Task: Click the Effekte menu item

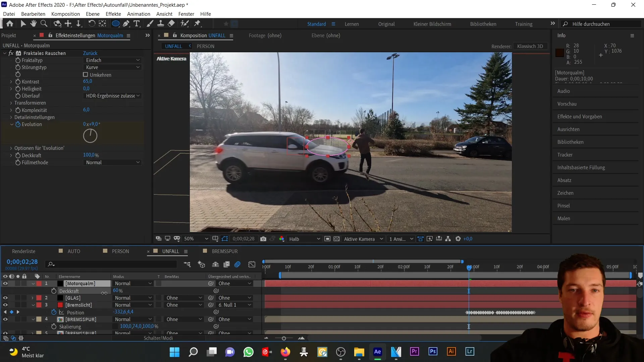Action: click(113, 14)
